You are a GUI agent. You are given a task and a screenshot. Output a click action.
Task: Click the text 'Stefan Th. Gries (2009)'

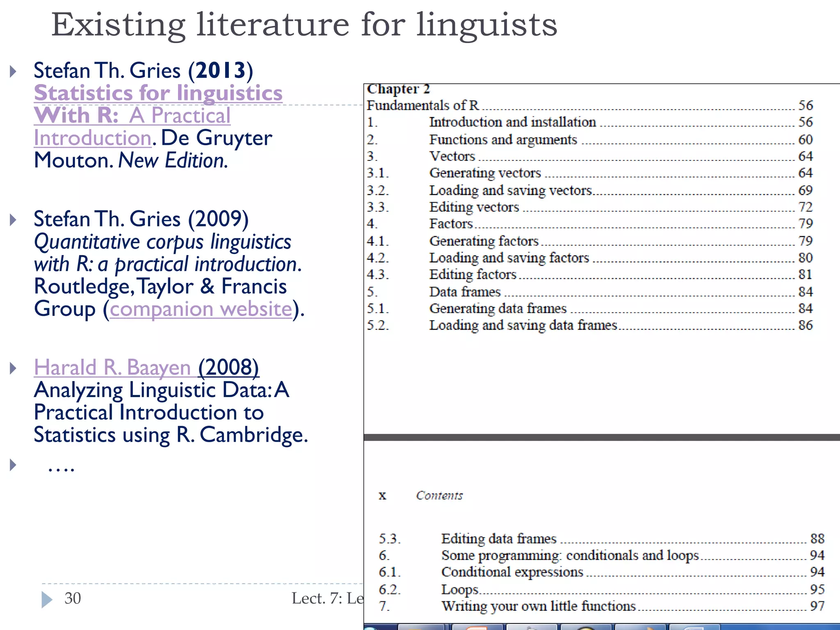[142, 219]
